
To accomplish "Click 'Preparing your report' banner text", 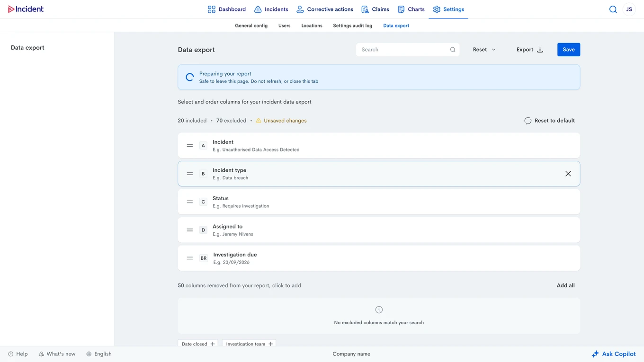I will click(225, 74).
